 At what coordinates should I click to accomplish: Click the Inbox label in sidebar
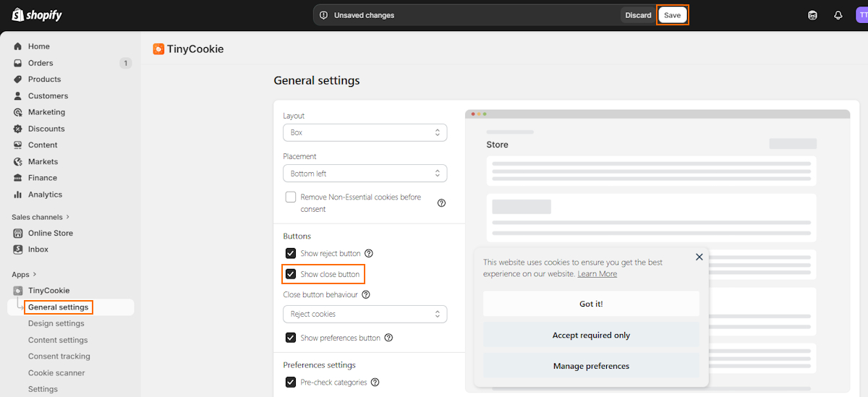[x=38, y=249]
